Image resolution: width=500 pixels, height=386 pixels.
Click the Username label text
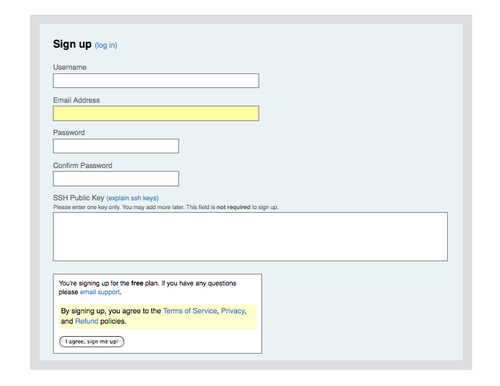(70, 67)
